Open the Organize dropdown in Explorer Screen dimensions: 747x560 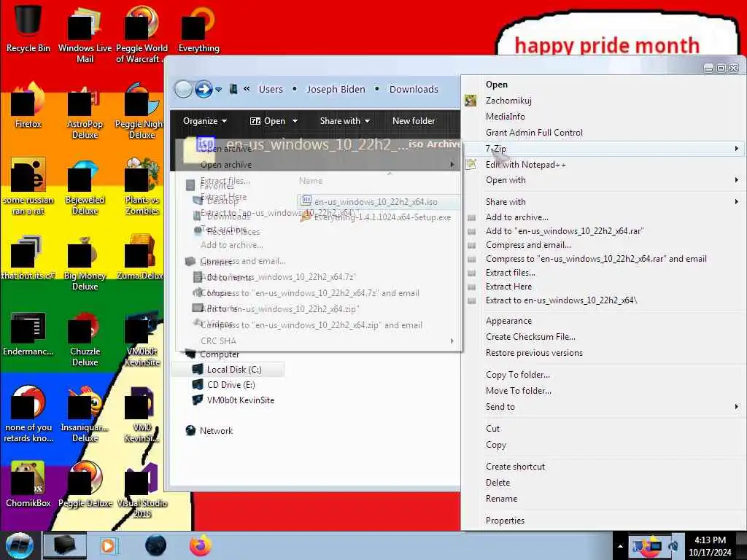click(205, 121)
